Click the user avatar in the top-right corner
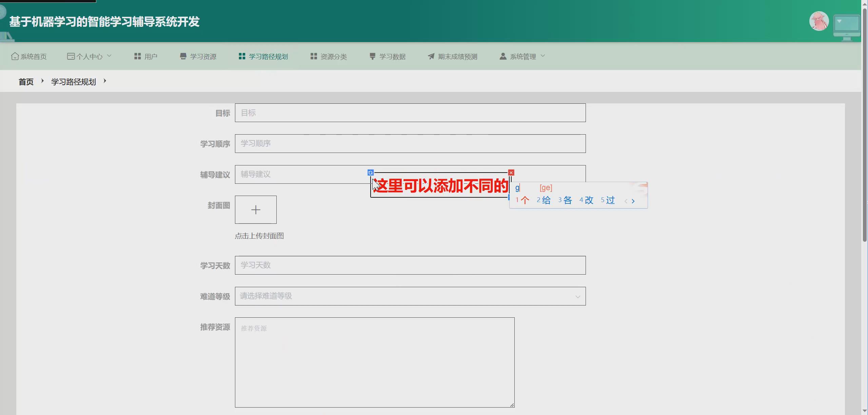 click(818, 21)
